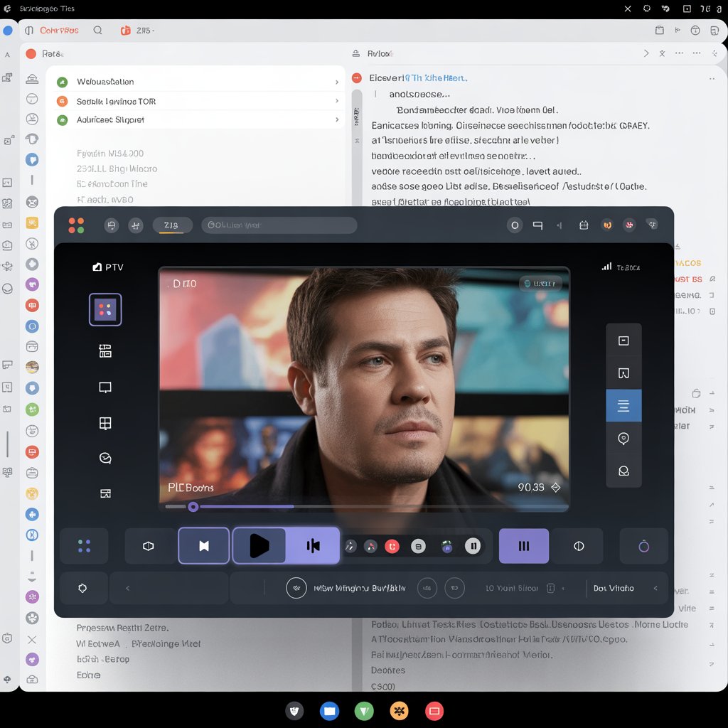
Task: Open the chevron beside Dos Vitaho
Action: 655,588
